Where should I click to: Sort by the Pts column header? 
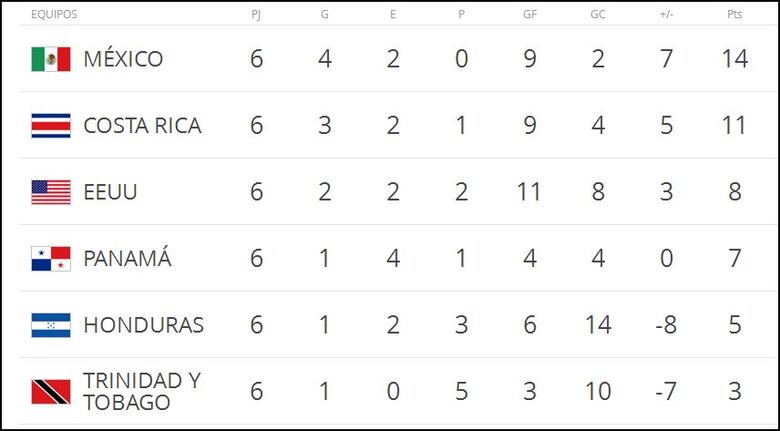click(735, 15)
